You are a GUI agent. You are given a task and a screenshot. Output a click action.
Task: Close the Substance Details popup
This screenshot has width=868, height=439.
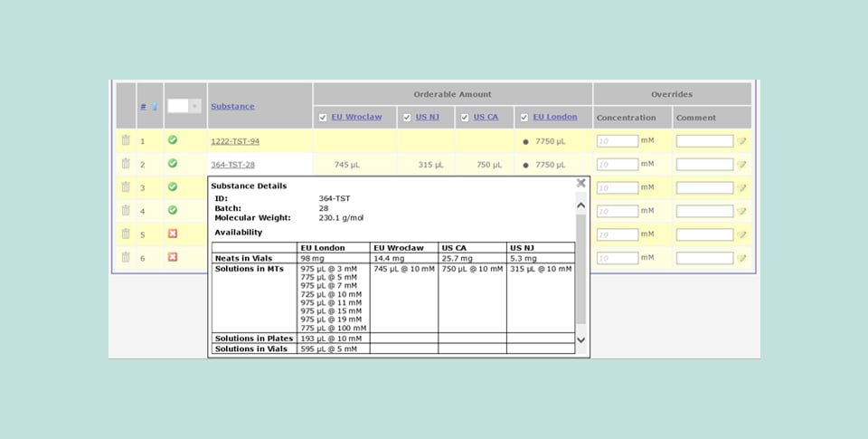[581, 183]
